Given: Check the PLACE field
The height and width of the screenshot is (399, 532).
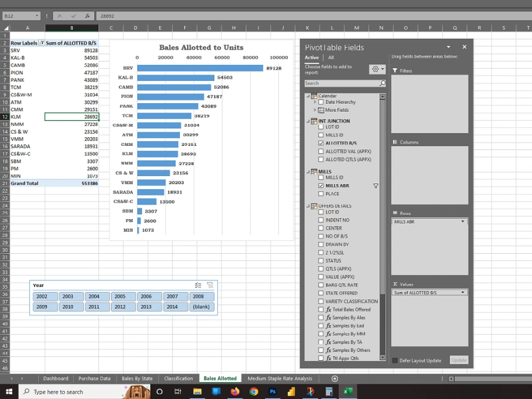Looking at the screenshot, I should [321, 194].
